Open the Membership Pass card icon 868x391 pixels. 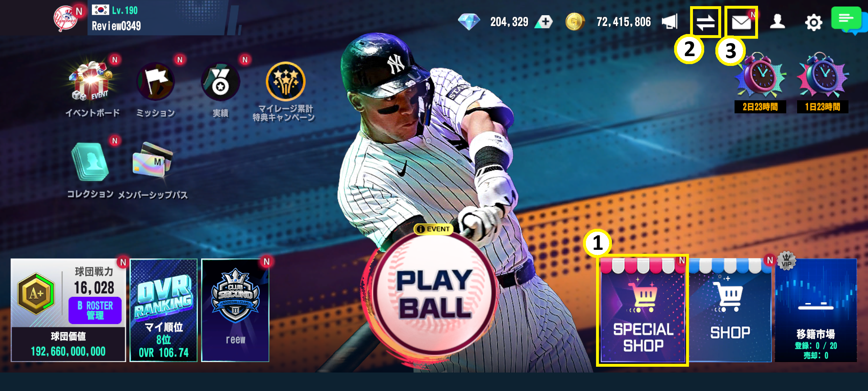(x=152, y=160)
